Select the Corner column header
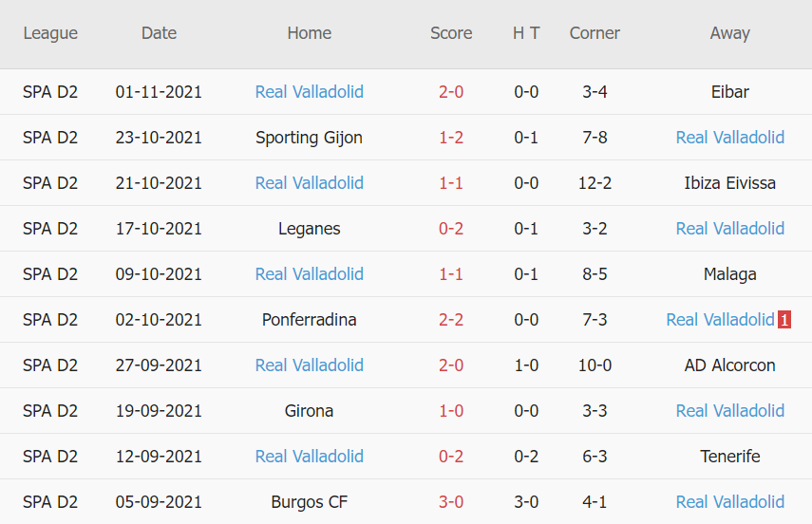812x524 pixels. [x=595, y=33]
